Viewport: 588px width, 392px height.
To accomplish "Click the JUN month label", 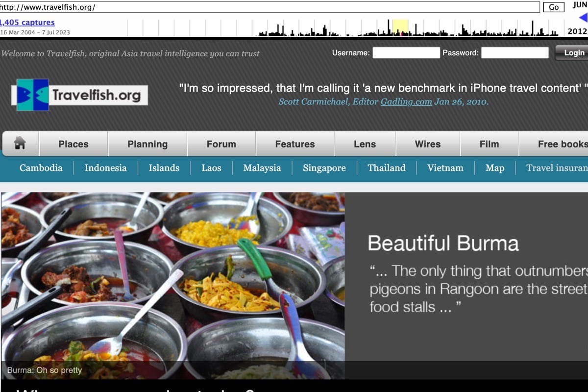I will (580, 5).
